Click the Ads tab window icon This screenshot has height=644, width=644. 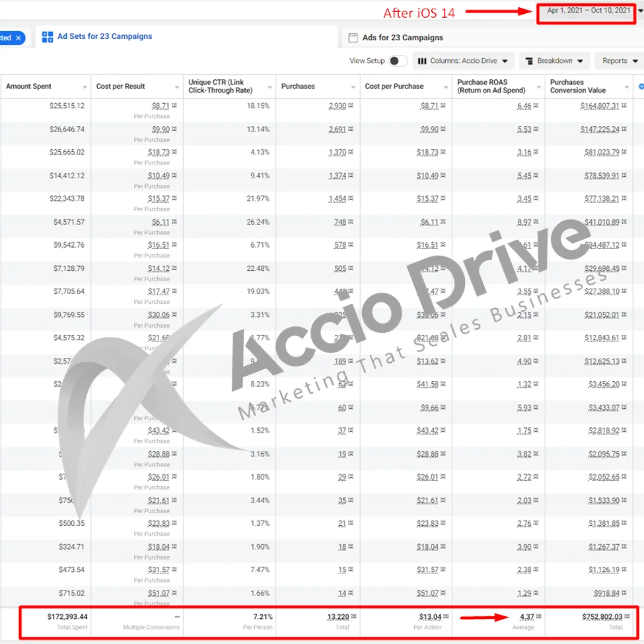(x=353, y=38)
